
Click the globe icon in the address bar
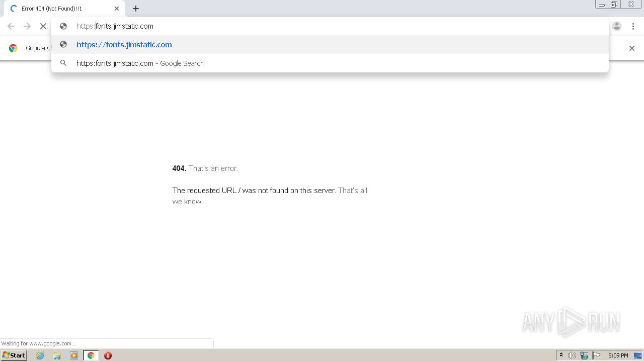pos(63,26)
